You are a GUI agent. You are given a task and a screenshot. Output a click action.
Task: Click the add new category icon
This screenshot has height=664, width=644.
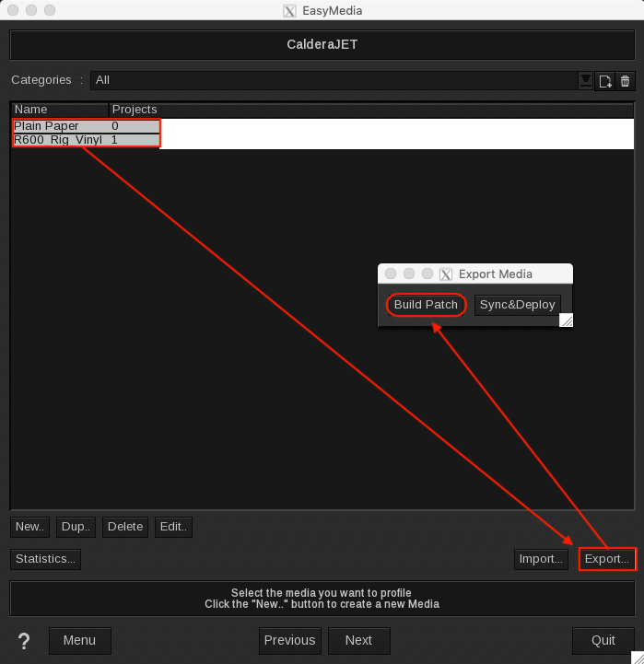click(x=604, y=80)
